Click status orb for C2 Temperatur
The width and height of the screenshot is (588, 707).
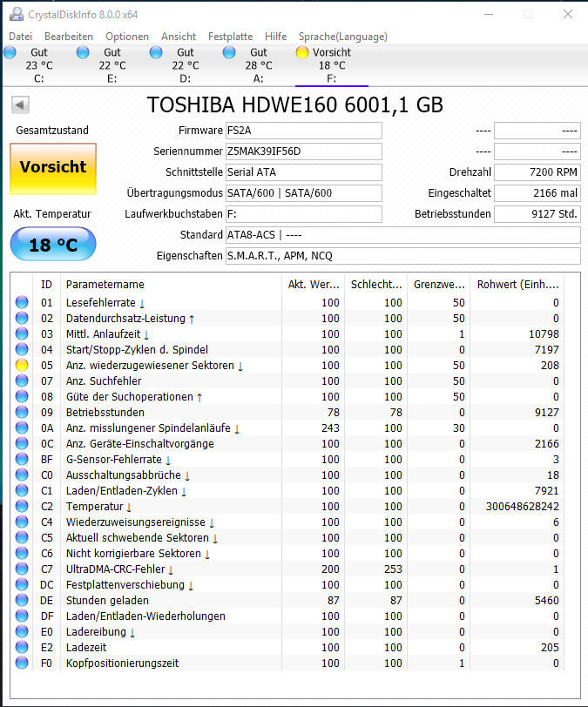(22, 506)
